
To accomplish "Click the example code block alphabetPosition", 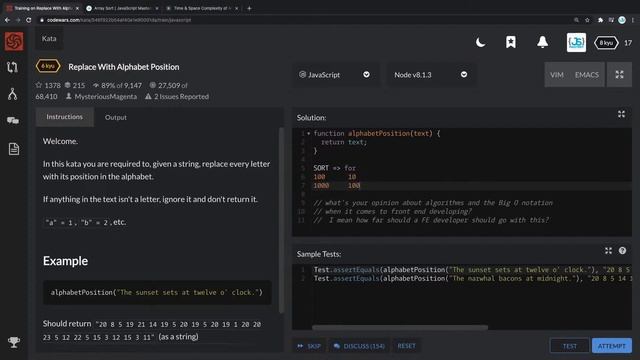I will pyautogui.click(x=157, y=293).
